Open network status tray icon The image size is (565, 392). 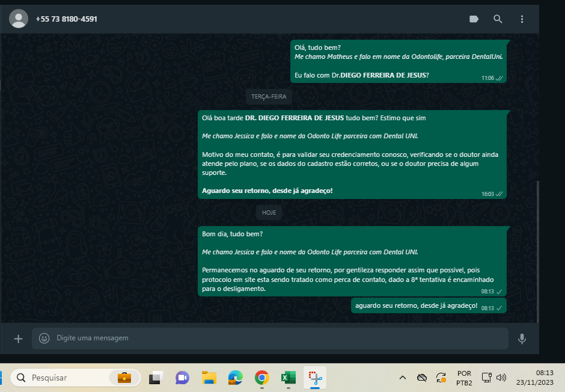click(486, 378)
